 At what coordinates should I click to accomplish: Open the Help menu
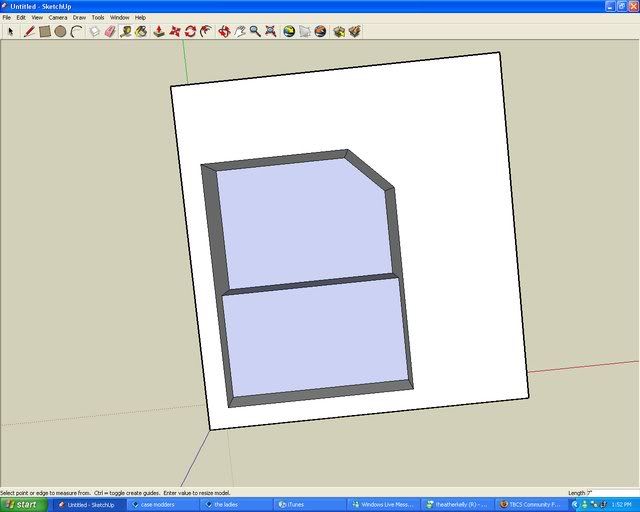pyautogui.click(x=140, y=18)
